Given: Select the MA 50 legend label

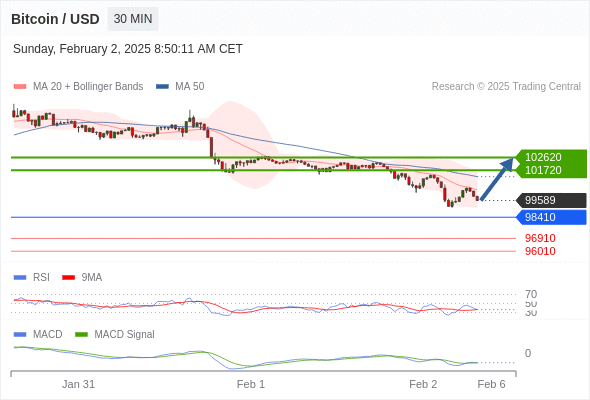Looking at the screenshot, I should click(190, 87).
